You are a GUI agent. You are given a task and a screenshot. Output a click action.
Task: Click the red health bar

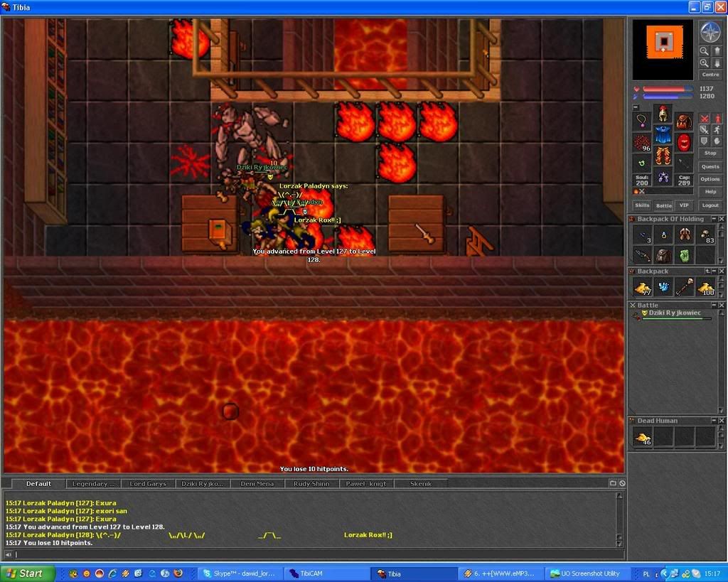coord(667,89)
